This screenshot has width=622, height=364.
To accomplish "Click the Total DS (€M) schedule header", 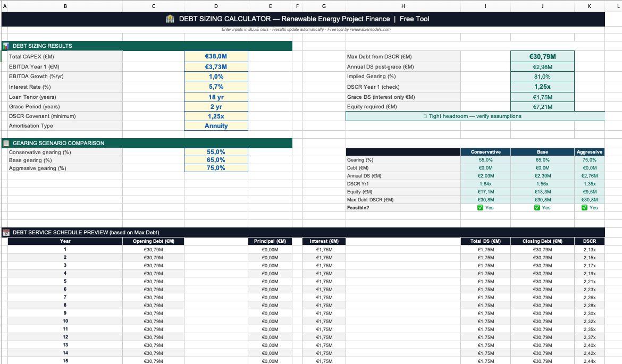I will pos(485,241).
